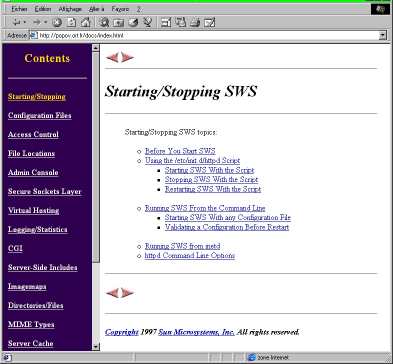Open Starting SWS With any Configuration File
The width and height of the screenshot is (393, 364).
(228, 217)
